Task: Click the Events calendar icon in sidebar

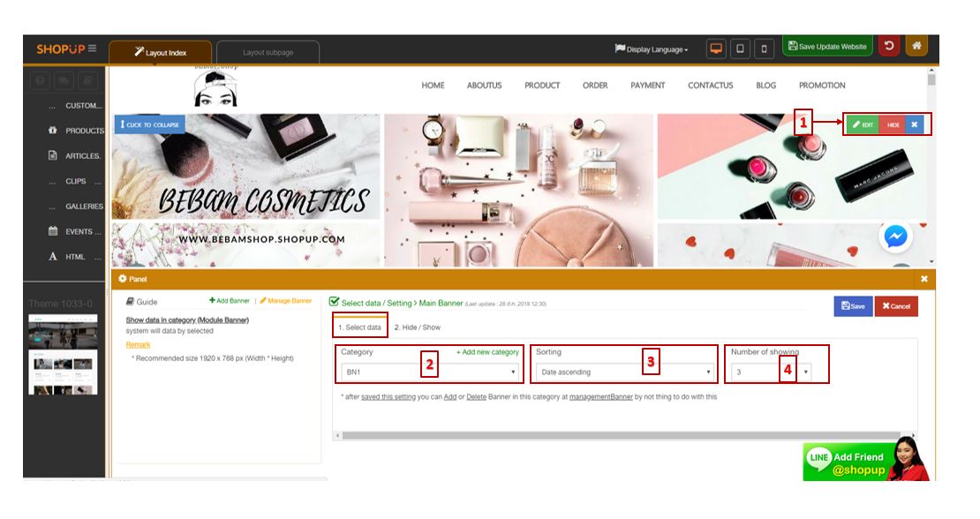Action: 52,231
